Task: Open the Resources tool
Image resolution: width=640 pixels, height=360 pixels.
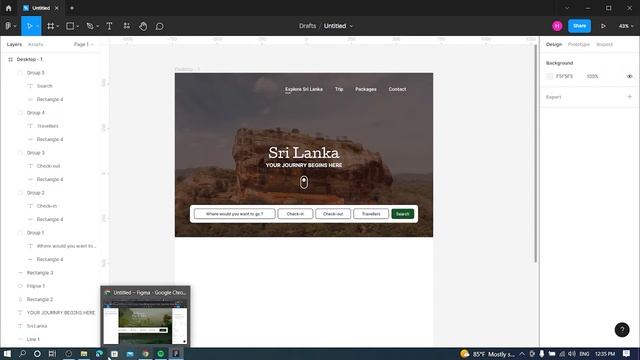Action: pyautogui.click(x=127, y=26)
